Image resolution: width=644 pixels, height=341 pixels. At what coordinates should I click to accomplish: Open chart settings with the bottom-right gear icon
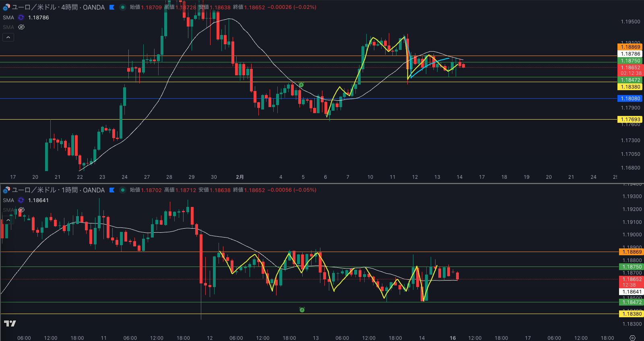pos(632,338)
